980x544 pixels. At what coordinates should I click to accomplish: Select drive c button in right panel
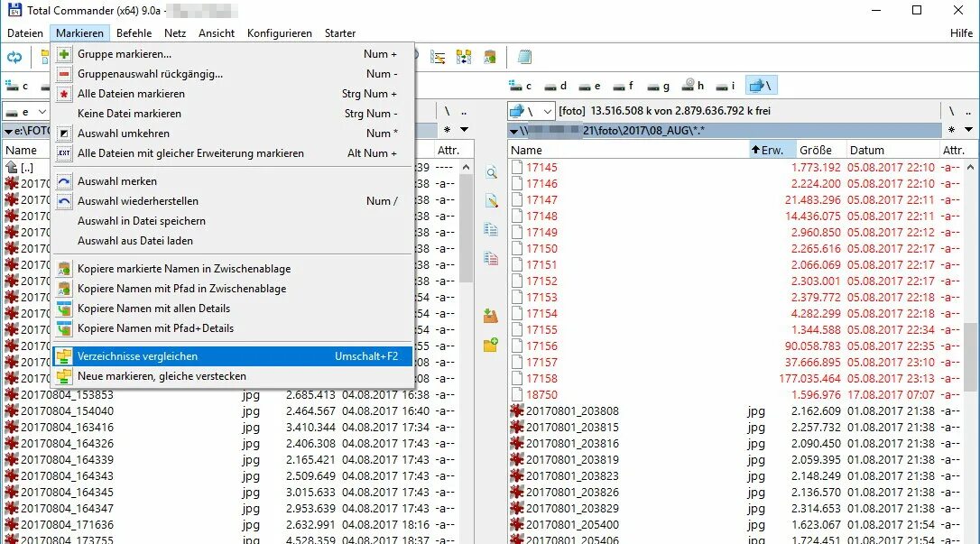tap(520, 86)
